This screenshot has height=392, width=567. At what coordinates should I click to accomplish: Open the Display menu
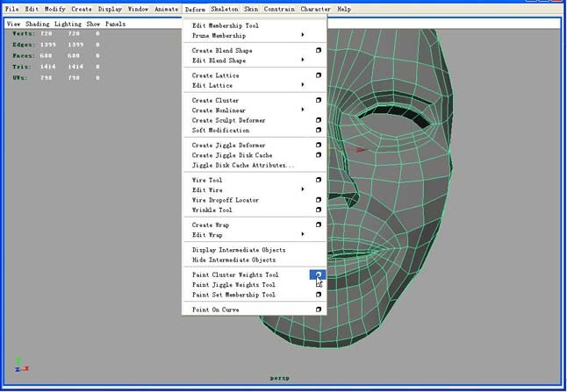[110, 9]
